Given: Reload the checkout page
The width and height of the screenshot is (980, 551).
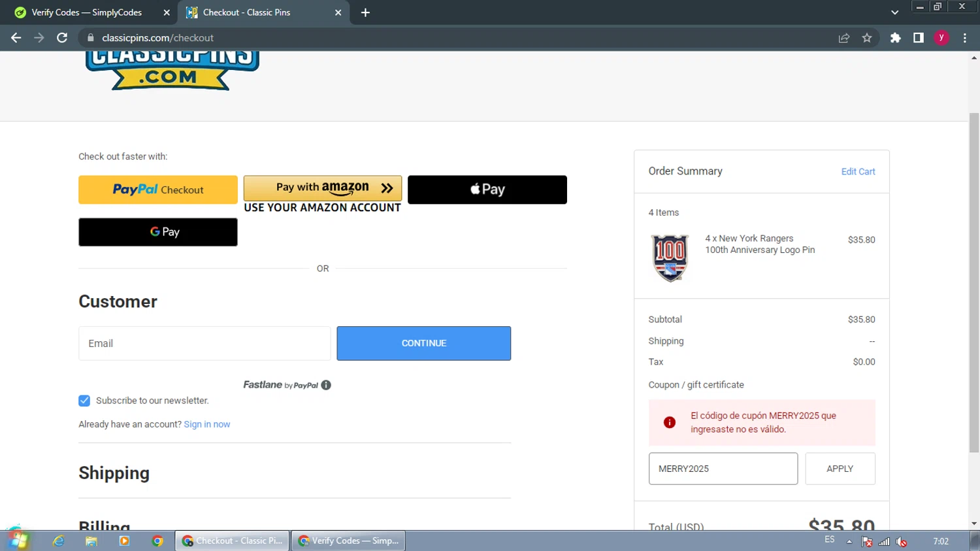Looking at the screenshot, I should (62, 38).
